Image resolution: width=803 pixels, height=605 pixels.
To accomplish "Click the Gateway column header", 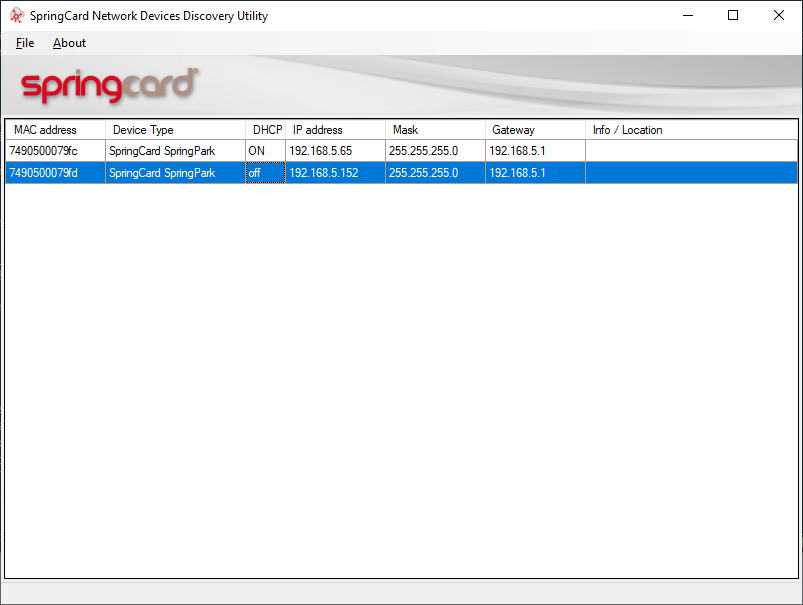I will pyautogui.click(x=535, y=130).
